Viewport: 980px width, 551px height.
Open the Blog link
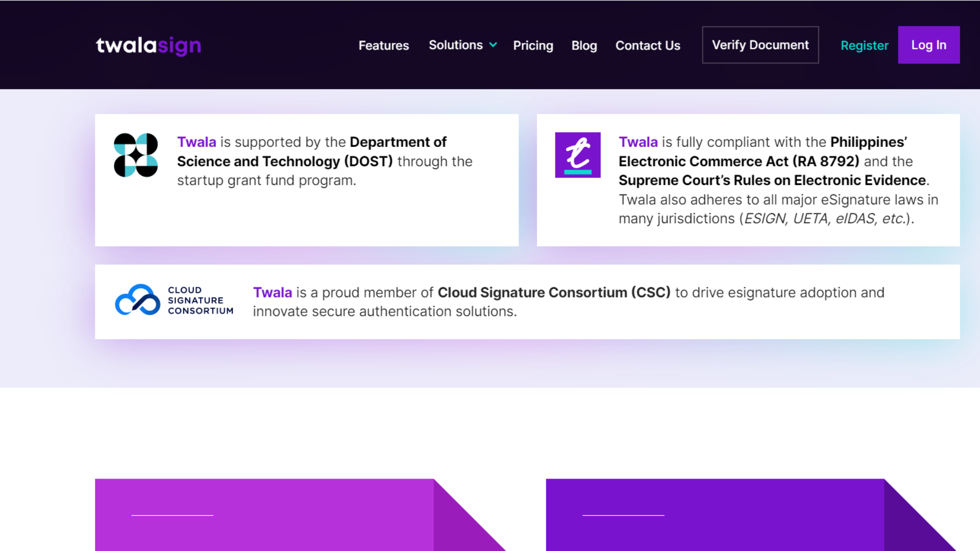pos(584,45)
